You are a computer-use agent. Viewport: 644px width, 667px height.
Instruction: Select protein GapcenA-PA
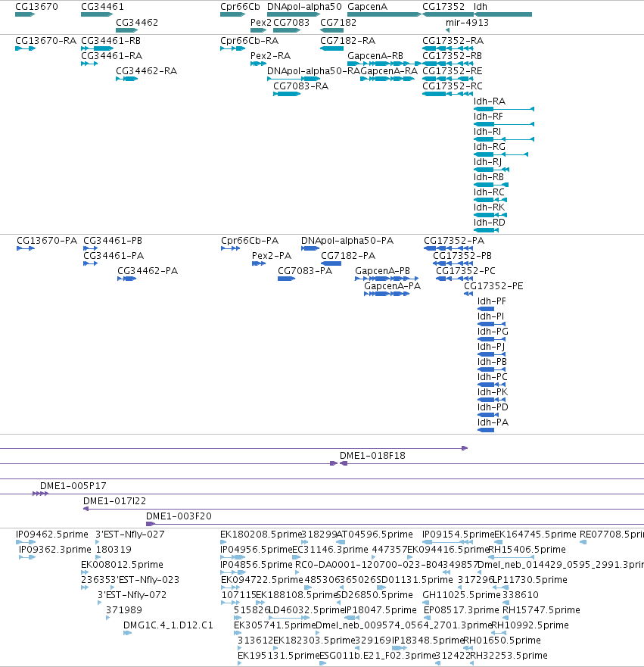pyautogui.click(x=387, y=294)
